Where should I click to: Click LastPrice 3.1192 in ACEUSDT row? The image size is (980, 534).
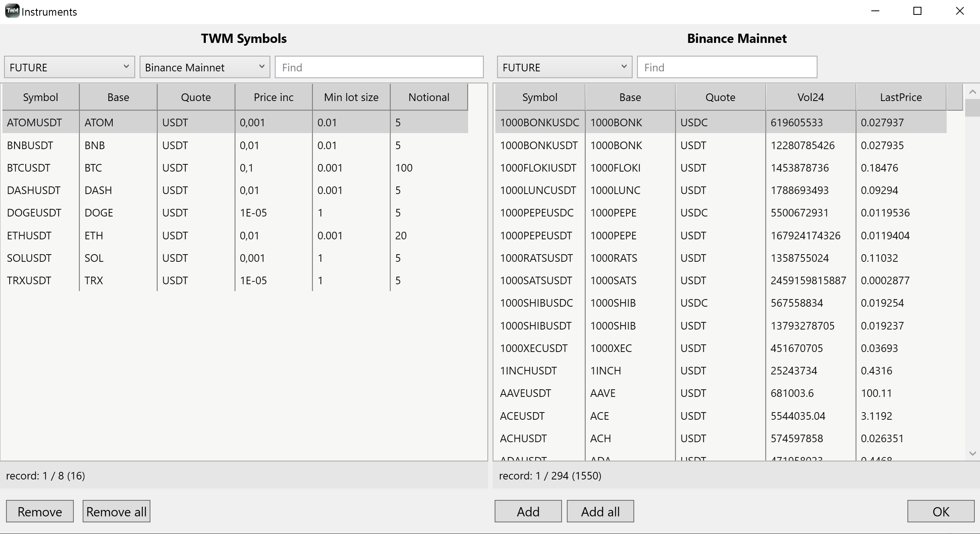[x=876, y=416]
